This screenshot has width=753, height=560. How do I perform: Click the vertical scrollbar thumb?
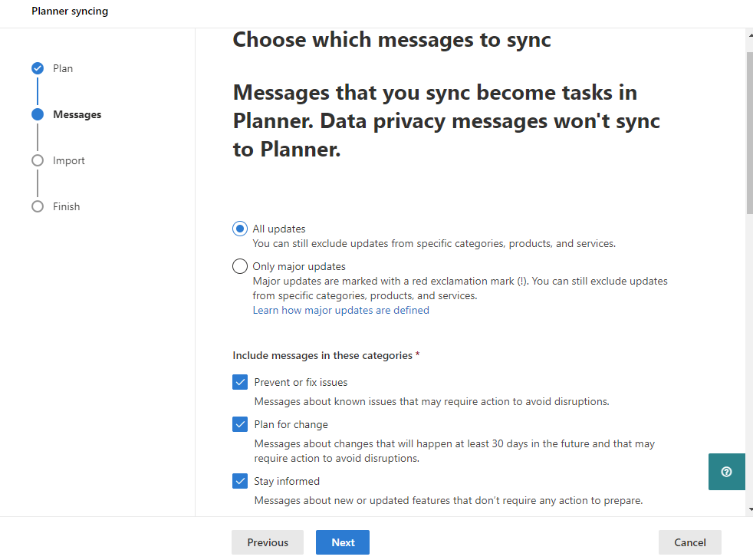tap(748, 130)
